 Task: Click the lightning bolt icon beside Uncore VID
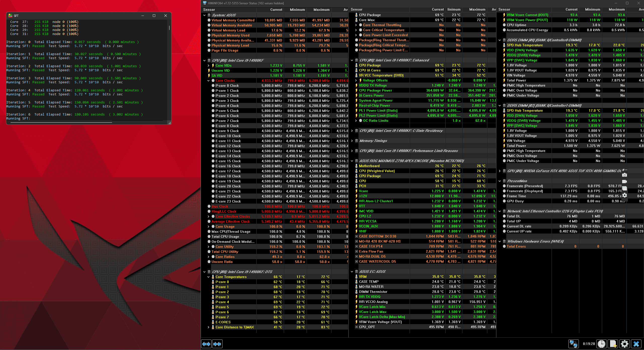tap(209, 70)
